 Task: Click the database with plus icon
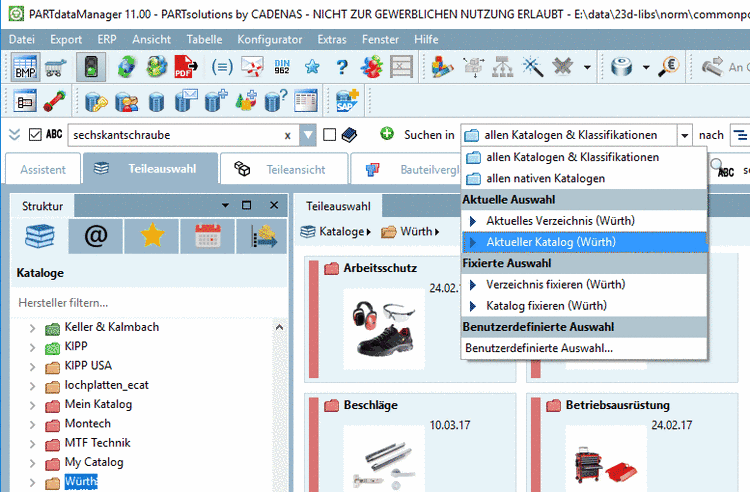216,100
